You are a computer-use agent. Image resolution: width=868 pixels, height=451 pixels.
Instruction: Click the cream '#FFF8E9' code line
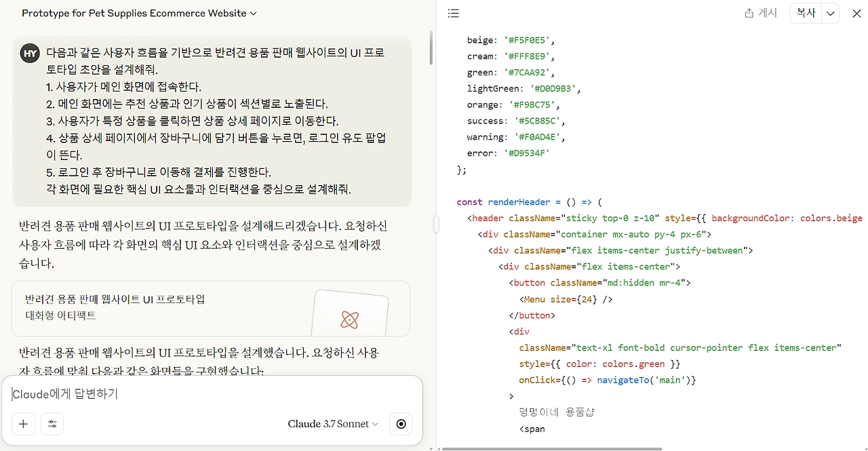(511, 56)
